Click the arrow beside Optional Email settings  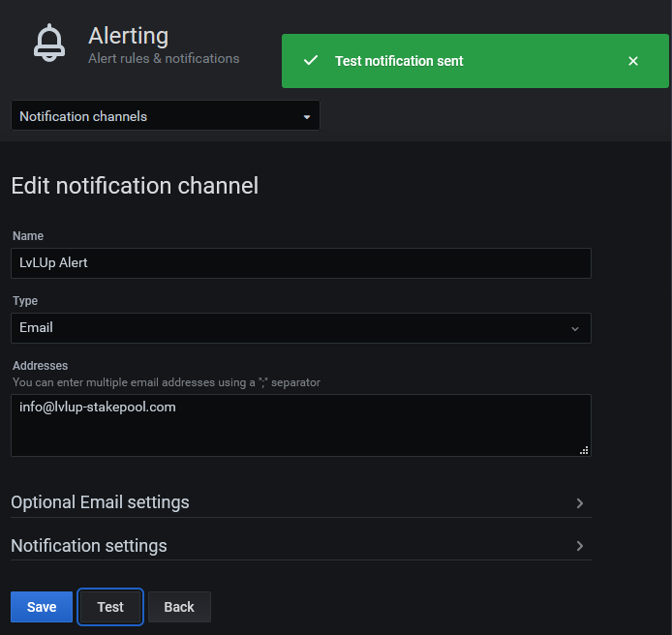[579, 503]
